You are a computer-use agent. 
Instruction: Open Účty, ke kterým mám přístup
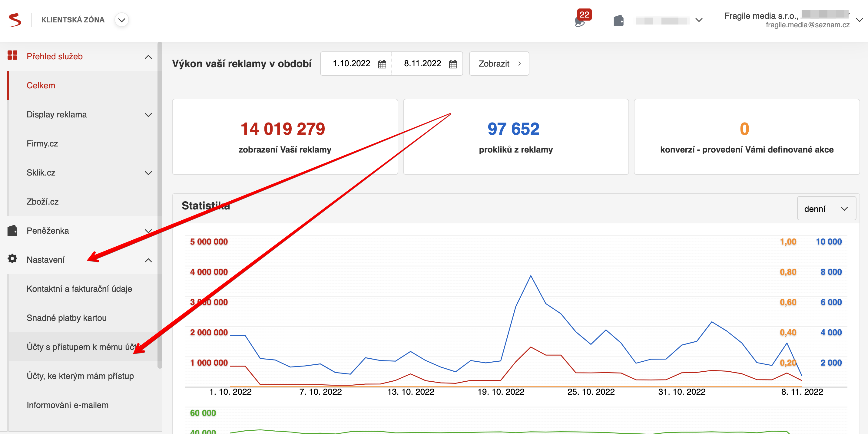click(x=80, y=376)
